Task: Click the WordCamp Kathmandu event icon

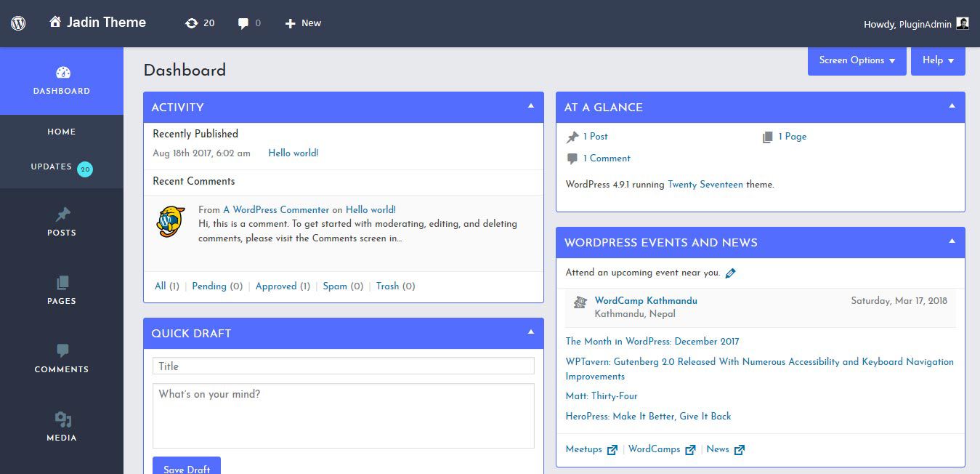Action: 580,302
